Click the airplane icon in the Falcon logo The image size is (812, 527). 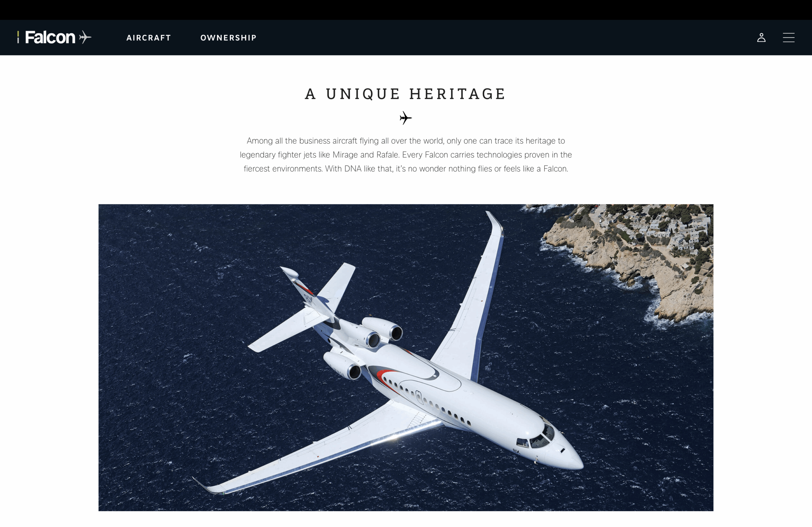click(x=85, y=37)
